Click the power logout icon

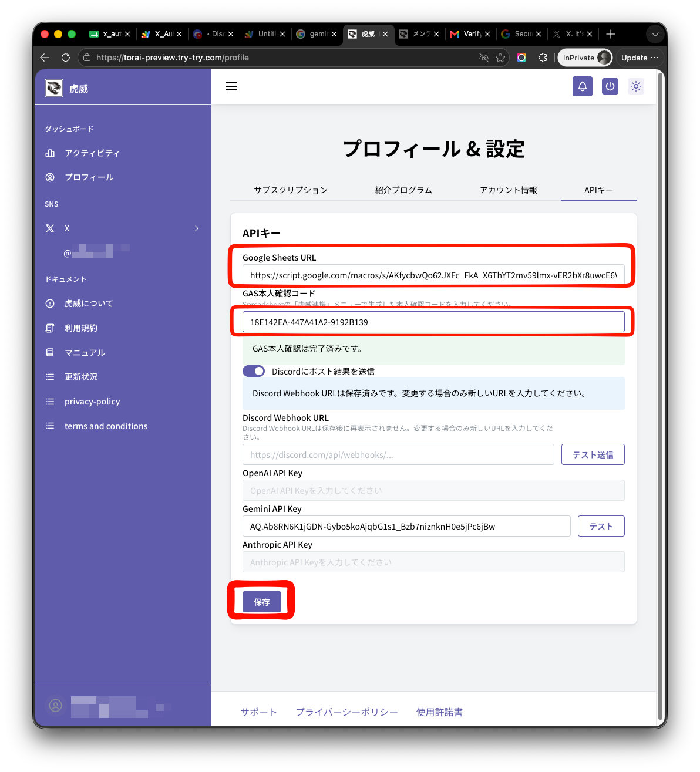pos(610,86)
